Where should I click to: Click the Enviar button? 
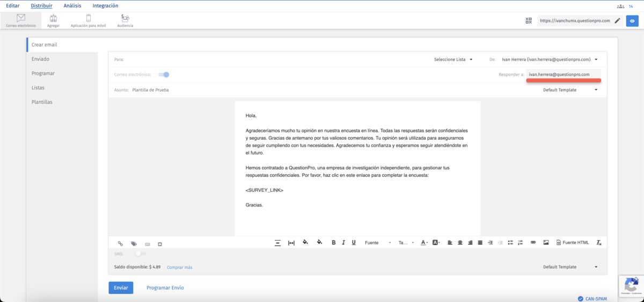[121, 287]
